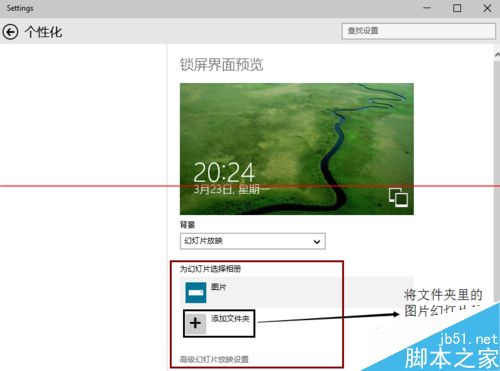This screenshot has width=500, height=371.
Task: Go back using the back arrow
Action: click(10, 32)
